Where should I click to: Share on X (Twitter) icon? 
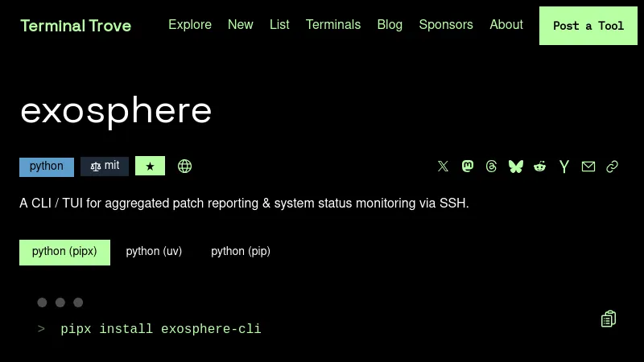443,167
